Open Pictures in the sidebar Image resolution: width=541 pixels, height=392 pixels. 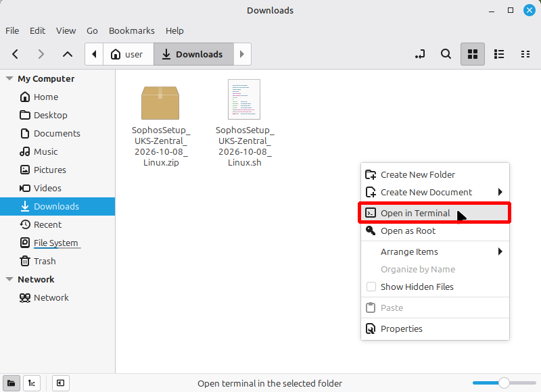pos(57,170)
